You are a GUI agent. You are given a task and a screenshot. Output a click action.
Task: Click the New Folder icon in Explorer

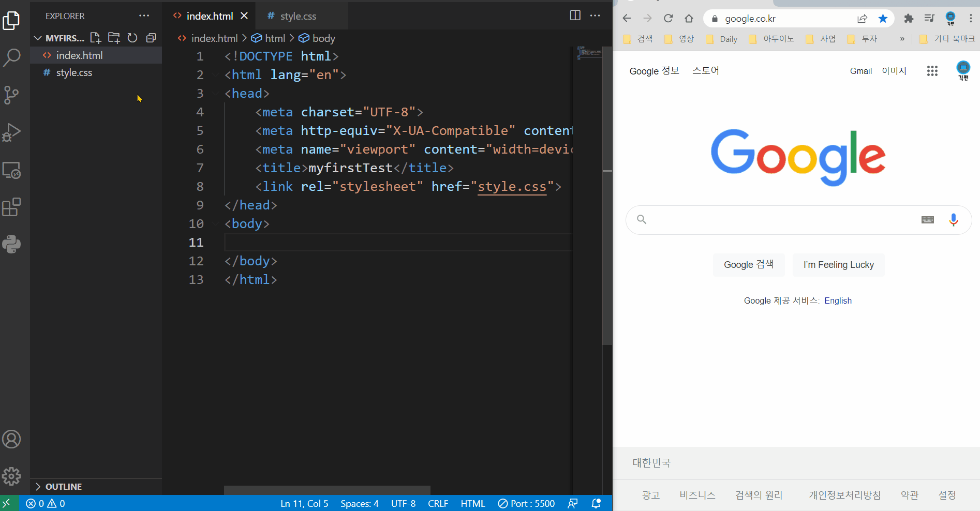coord(114,38)
